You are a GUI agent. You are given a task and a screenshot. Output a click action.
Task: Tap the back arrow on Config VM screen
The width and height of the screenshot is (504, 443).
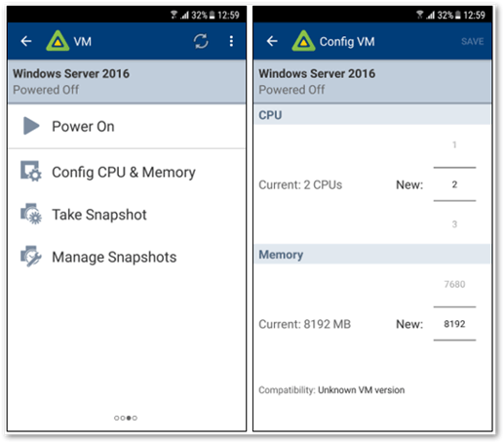pyautogui.click(x=272, y=41)
